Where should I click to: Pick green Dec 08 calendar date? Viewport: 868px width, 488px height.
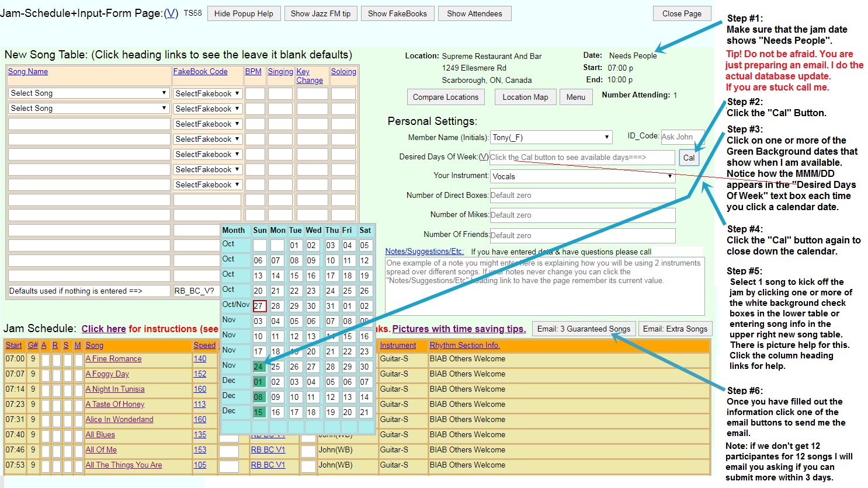tap(259, 397)
